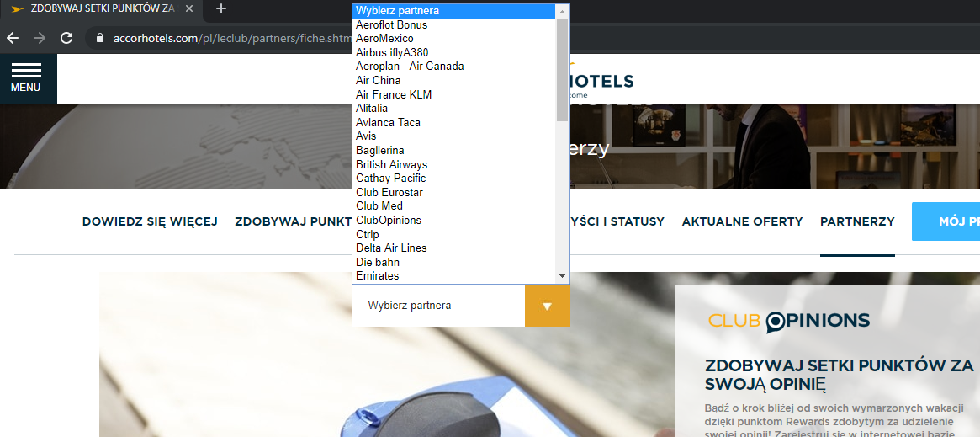This screenshot has height=437, width=980.
Task: Open a new tab with plus icon
Action: pyautogui.click(x=220, y=8)
